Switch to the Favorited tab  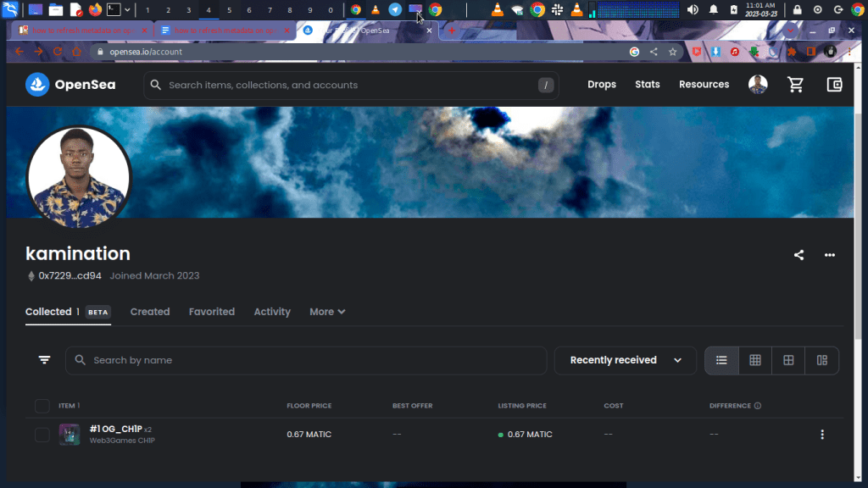(212, 312)
